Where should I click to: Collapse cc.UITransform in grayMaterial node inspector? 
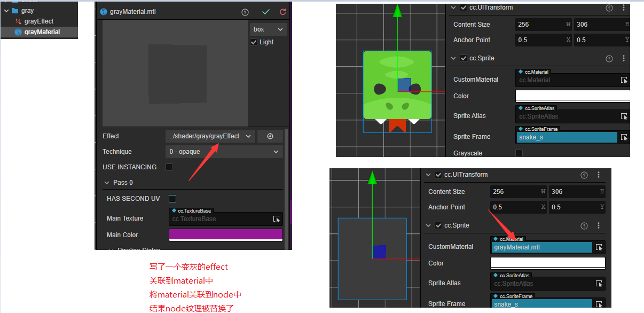[428, 175]
